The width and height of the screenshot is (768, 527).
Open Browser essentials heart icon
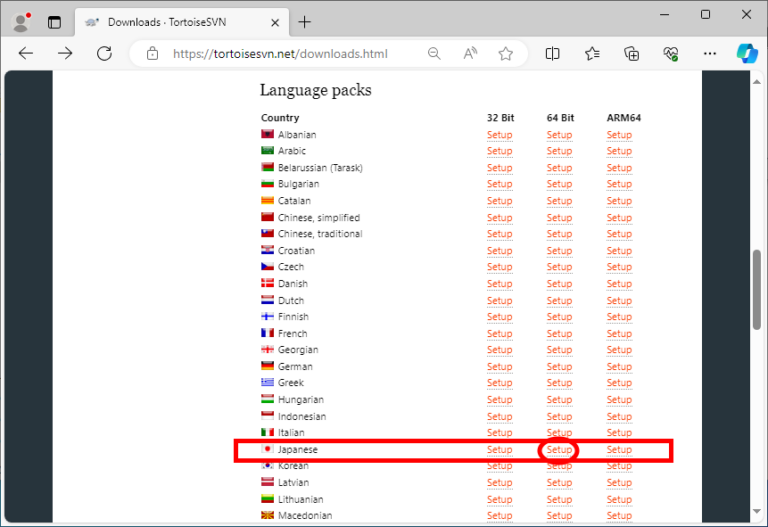[670, 53]
